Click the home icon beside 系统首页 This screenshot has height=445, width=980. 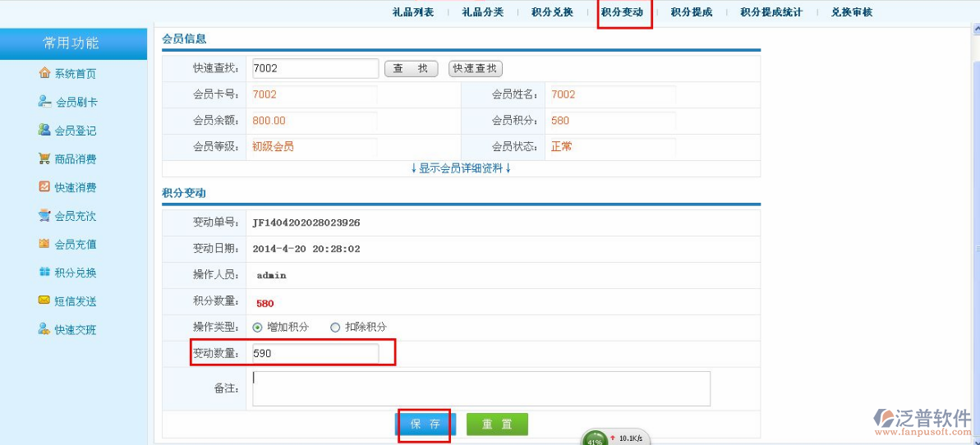coord(44,73)
